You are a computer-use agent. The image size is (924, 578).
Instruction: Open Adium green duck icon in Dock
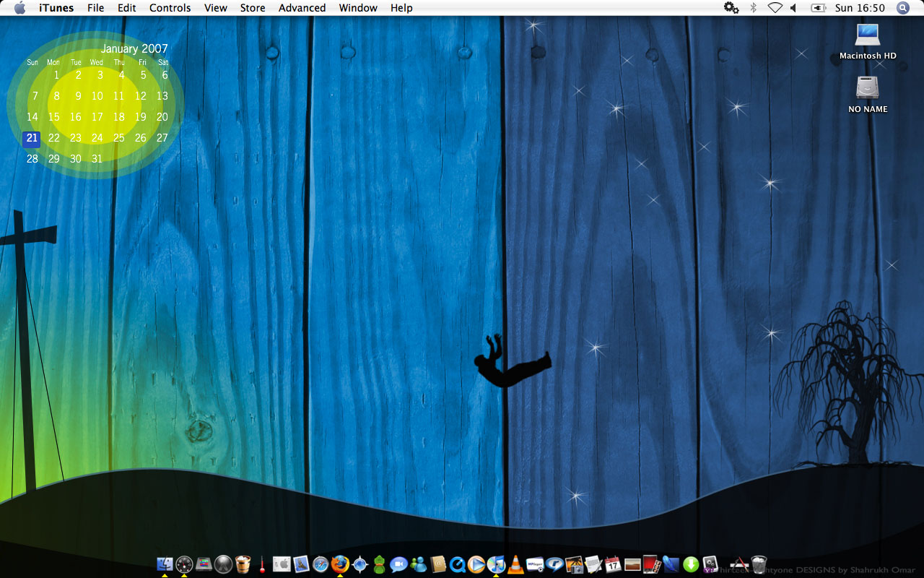click(379, 564)
